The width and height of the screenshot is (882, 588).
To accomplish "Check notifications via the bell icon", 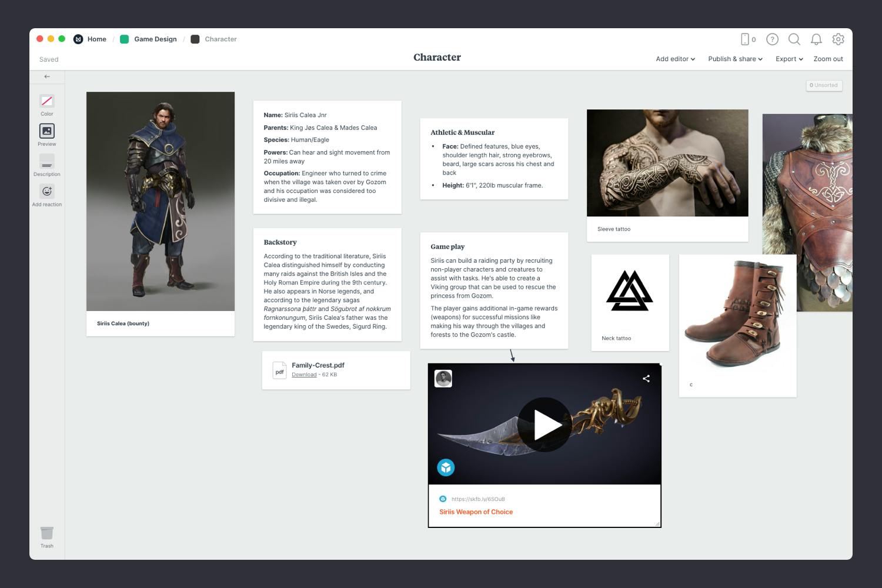I will 816,39.
